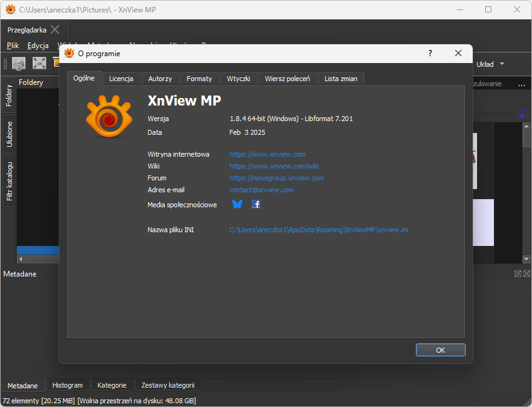Click the Wolna przestrzeń na dysku status text

pos(137,401)
